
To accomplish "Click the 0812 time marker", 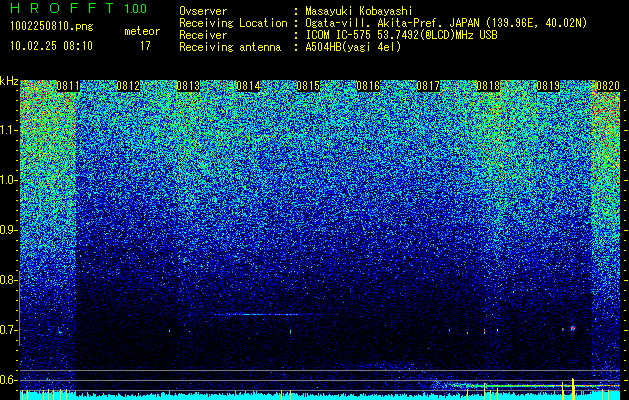I will click(128, 86).
